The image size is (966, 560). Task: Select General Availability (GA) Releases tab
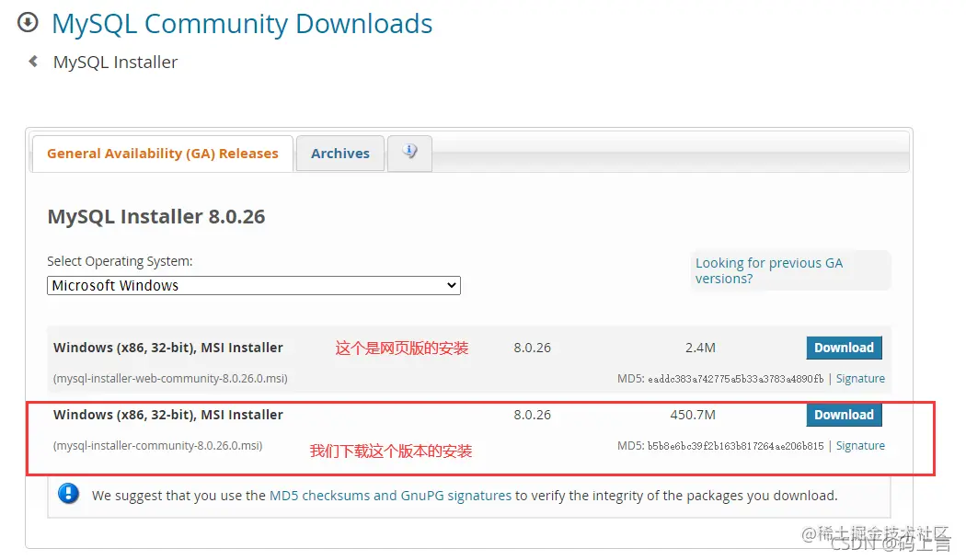163,154
